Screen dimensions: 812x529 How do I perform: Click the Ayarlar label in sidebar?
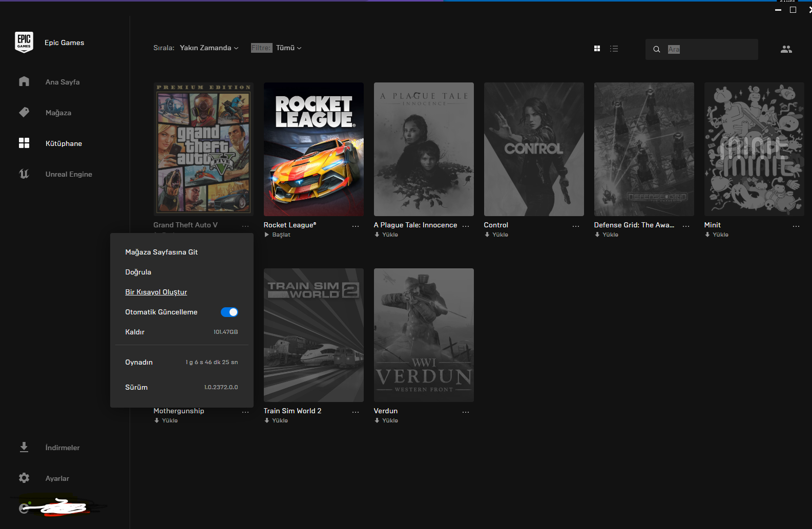coord(57,478)
